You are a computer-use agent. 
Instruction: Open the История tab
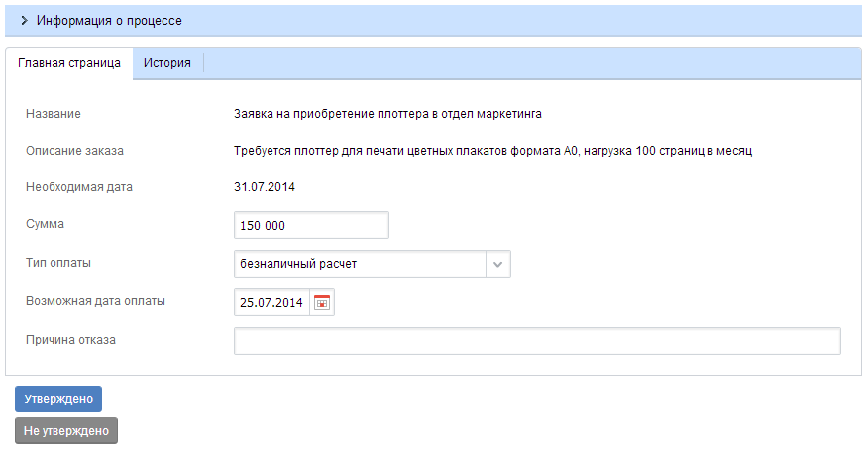coord(166,63)
